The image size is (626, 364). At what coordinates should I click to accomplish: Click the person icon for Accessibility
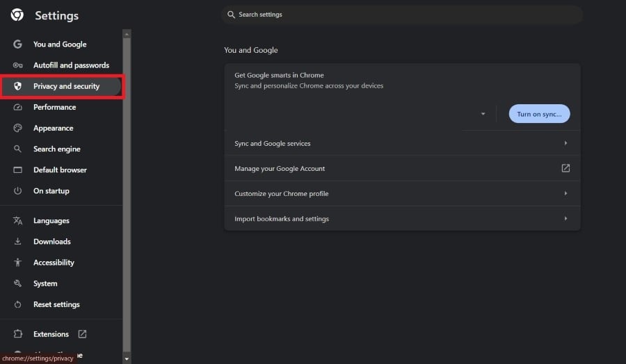pos(17,263)
